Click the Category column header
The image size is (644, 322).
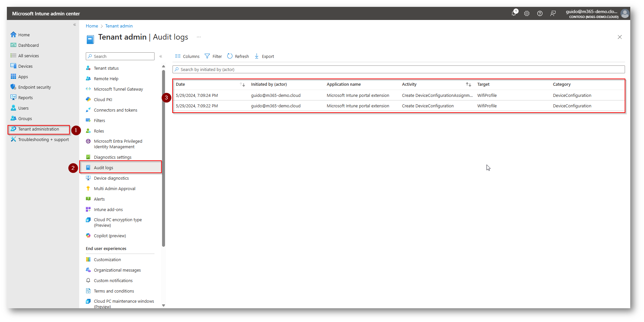tap(562, 84)
